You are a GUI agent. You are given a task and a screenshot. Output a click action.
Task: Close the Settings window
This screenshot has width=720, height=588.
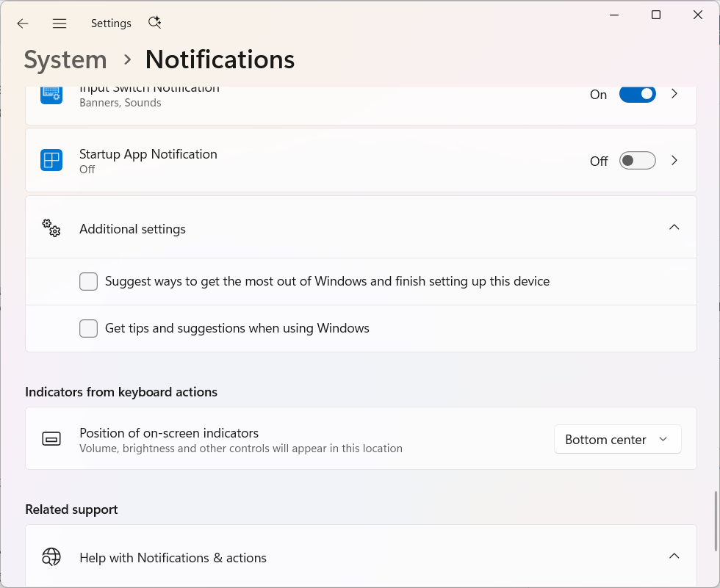click(698, 15)
